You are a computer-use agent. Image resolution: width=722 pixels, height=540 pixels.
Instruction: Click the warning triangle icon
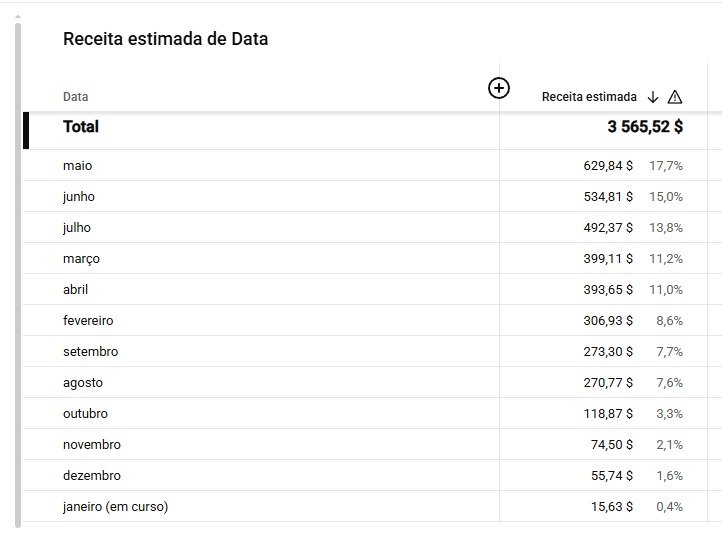pyautogui.click(x=675, y=97)
